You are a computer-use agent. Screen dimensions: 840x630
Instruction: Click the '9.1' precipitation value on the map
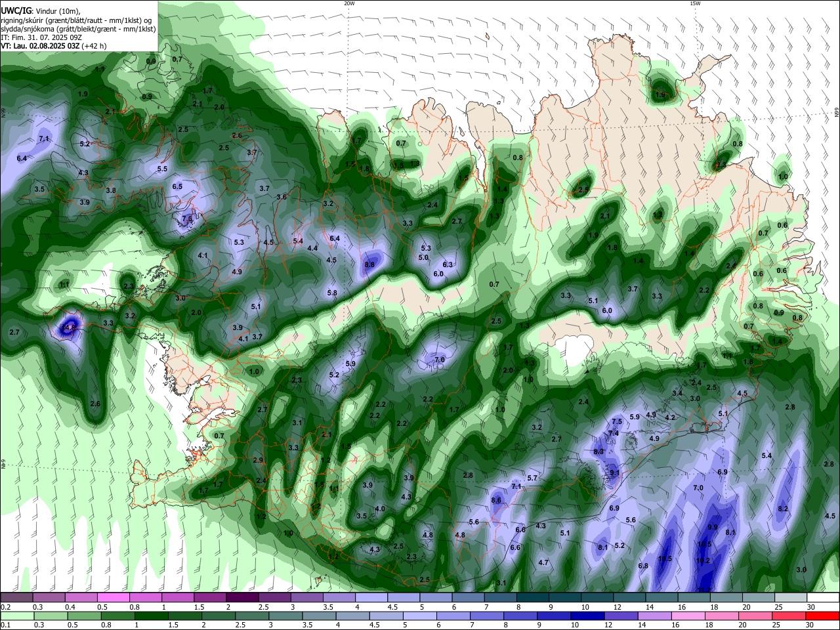pos(615,472)
